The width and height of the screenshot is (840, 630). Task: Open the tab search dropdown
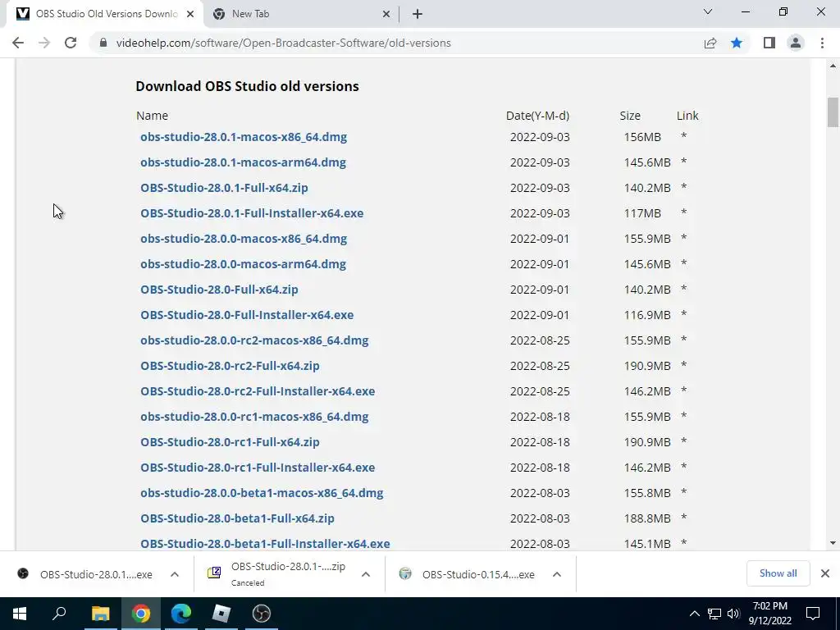pyautogui.click(x=708, y=11)
